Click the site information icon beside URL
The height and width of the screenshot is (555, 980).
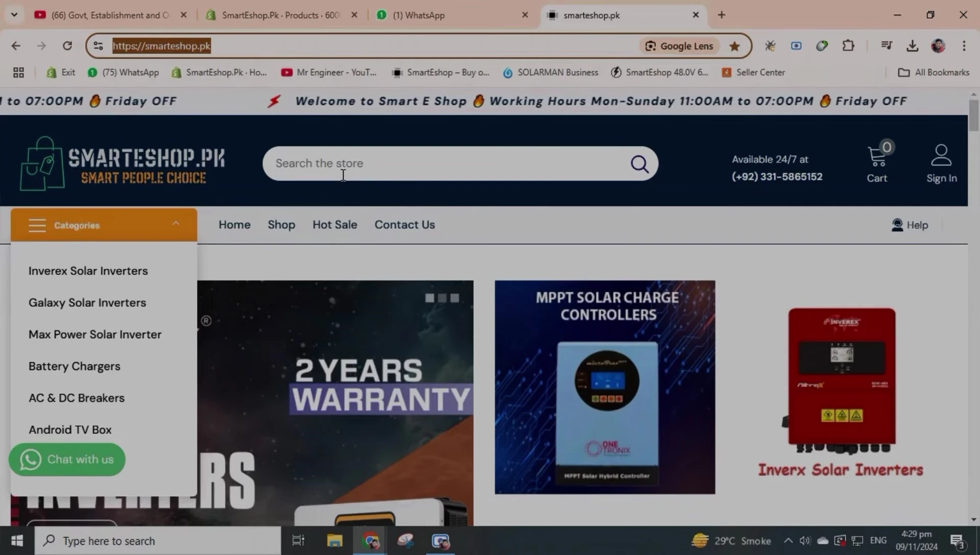coord(99,46)
